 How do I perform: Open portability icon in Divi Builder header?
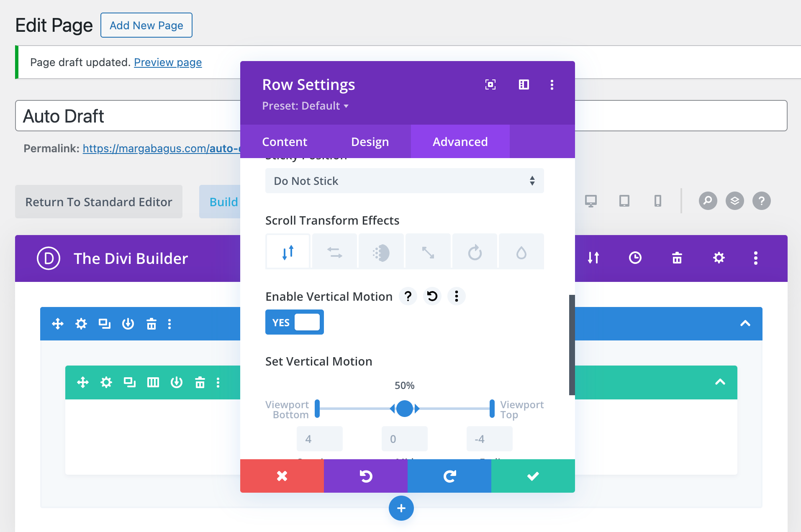[x=593, y=258]
